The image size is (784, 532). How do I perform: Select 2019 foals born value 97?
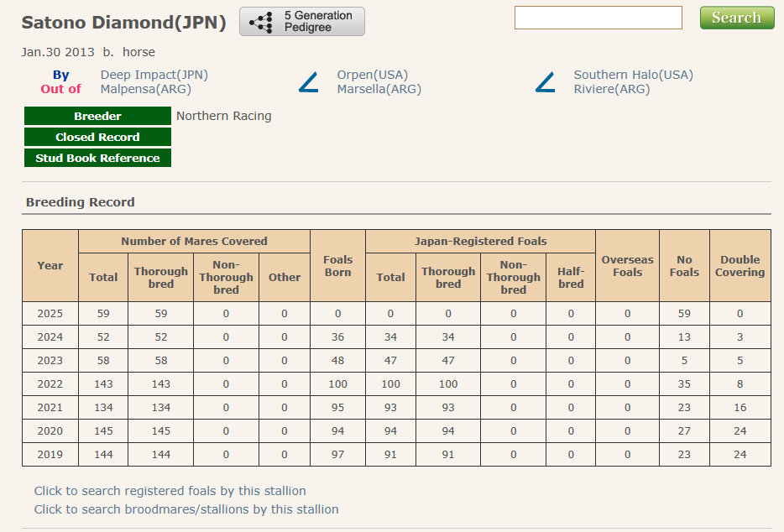pos(338,455)
